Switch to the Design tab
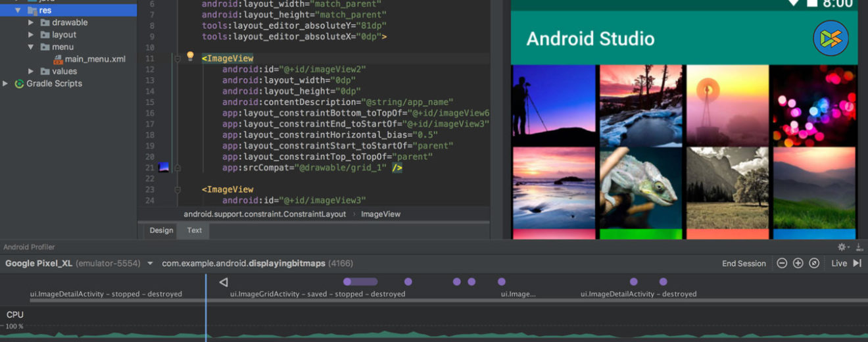The width and height of the screenshot is (868, 342). (161, 230)
